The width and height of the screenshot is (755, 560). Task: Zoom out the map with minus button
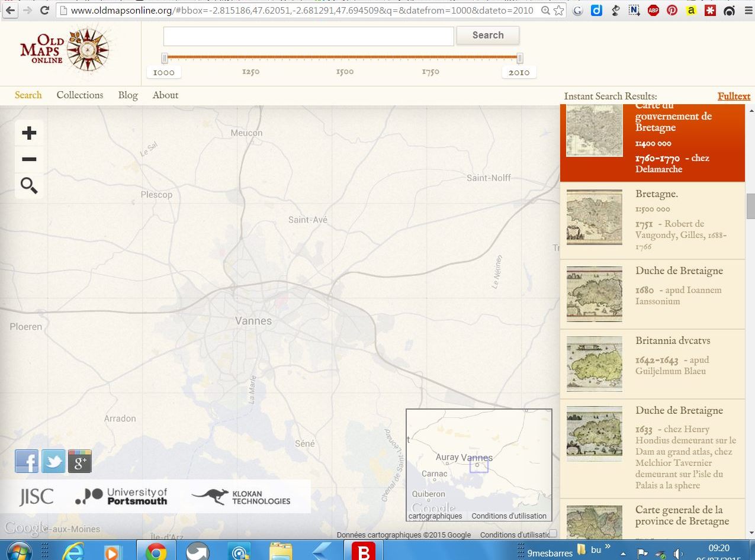(29, 159)
